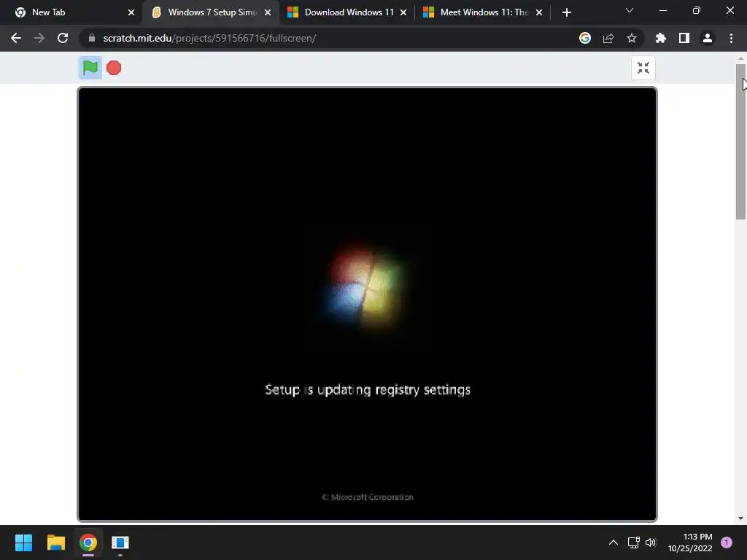
Task: Open the Chrome profile menu
Action: point(708,38)
